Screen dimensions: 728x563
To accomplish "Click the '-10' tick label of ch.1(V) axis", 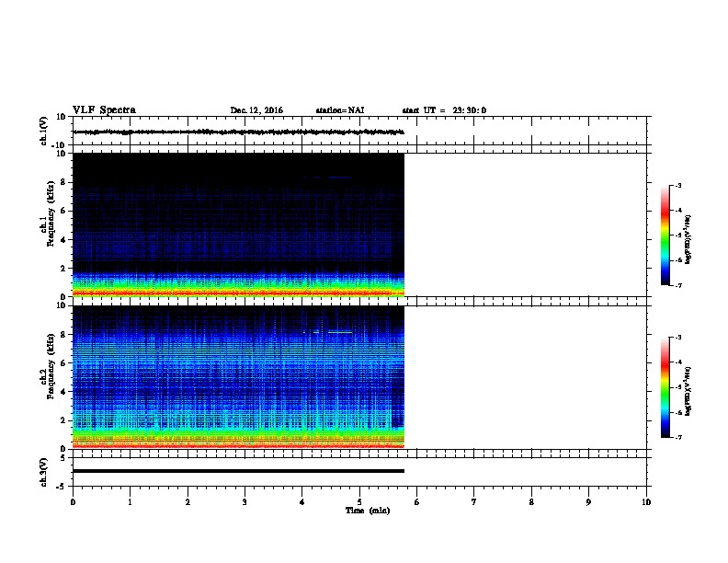I will 60,146.
